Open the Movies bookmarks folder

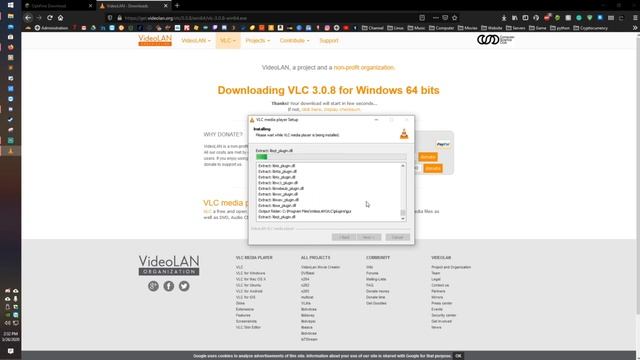click(x=468, y=28)
